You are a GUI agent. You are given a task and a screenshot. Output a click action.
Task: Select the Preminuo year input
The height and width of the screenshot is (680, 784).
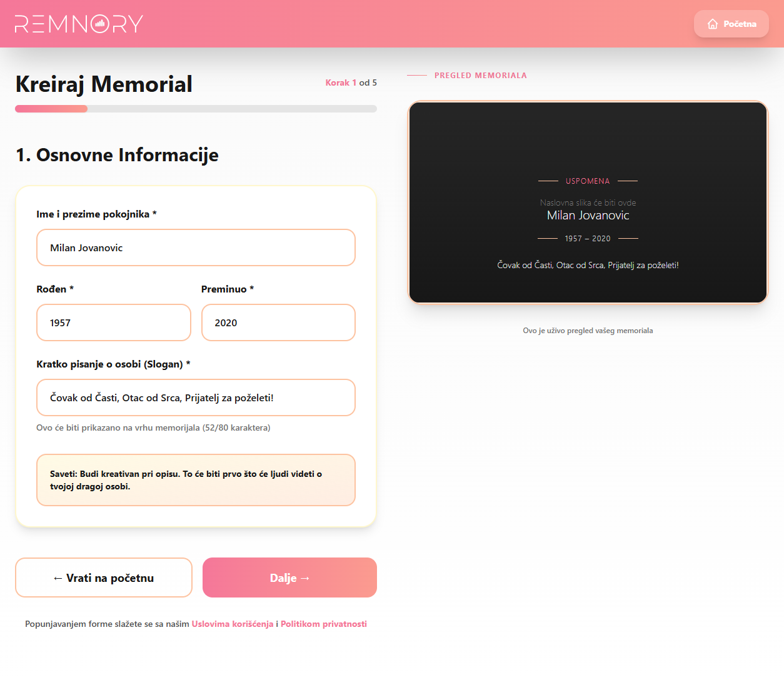(x=278, y=322)
